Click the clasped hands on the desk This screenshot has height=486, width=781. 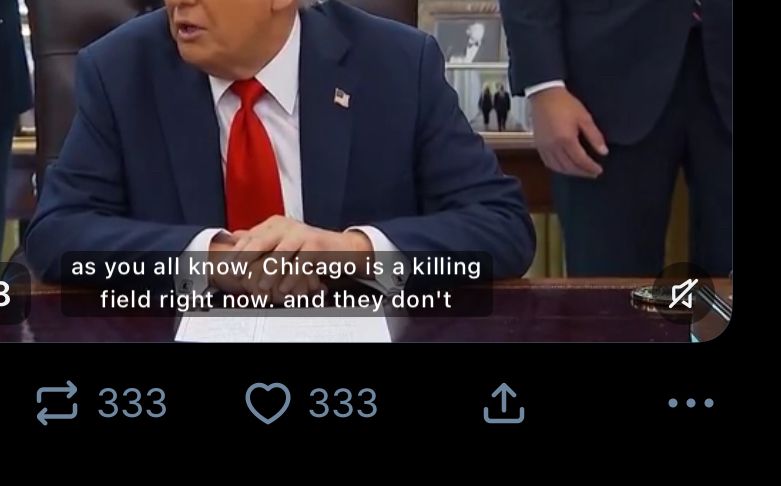(289, 249)
